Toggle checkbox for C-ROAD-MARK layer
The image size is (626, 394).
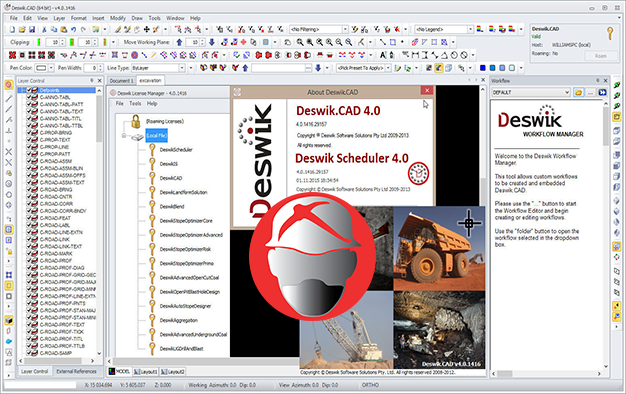point(29,253)
